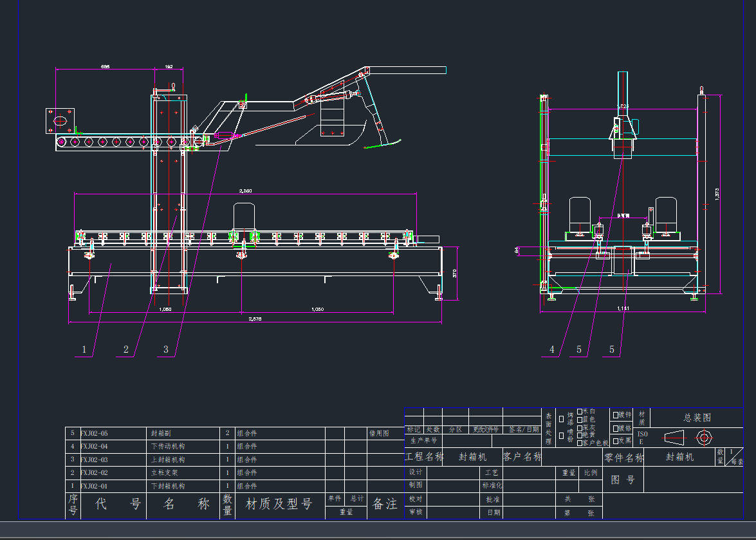Click callout number 4 under the end view

pos(552,349)
